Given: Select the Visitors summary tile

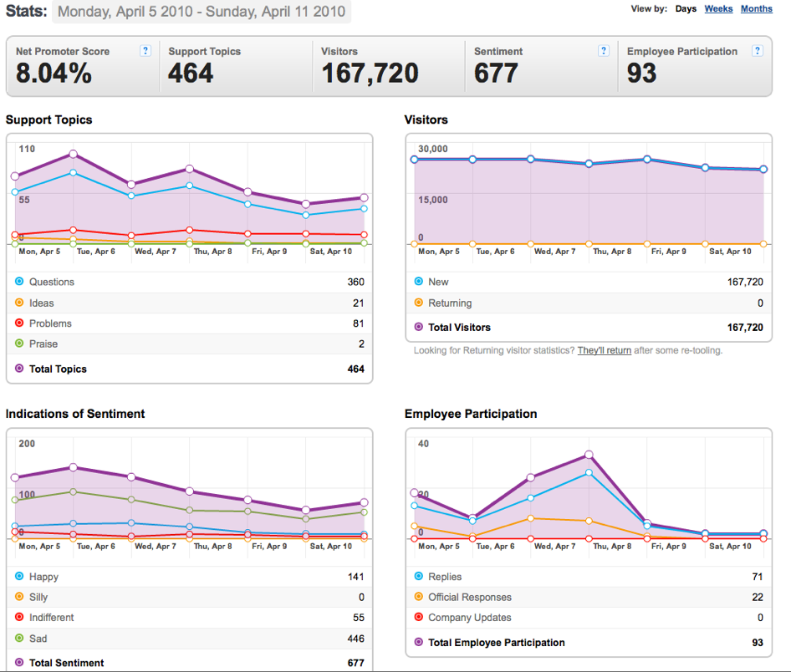Looking at the screenshot, I should (389, 66).
